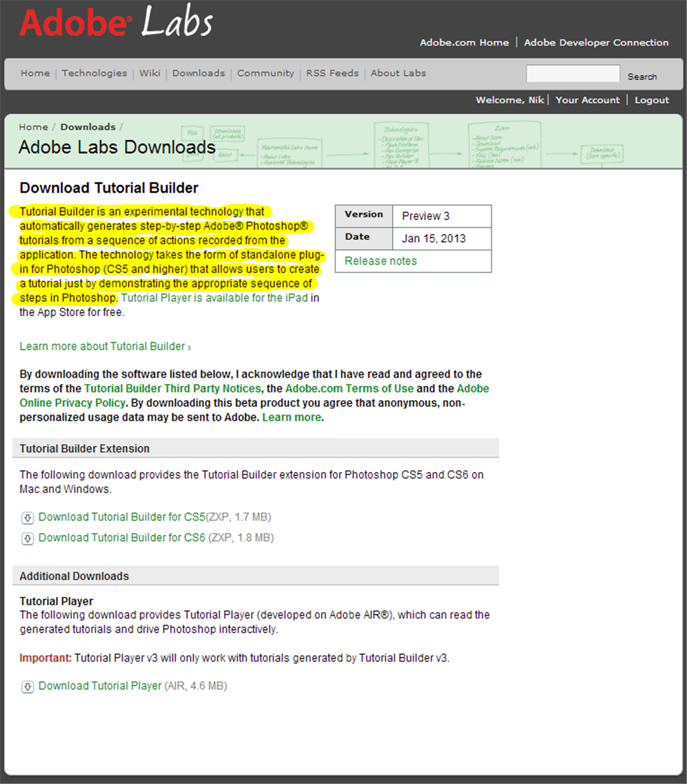Click the Jan 15, 2013 date value
687x784 pixels.
pos(434,238)
